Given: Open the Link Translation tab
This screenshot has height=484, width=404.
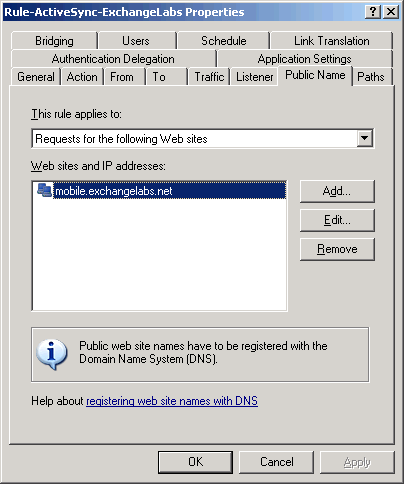Looking at the screenshot, I should click(332, 41).
